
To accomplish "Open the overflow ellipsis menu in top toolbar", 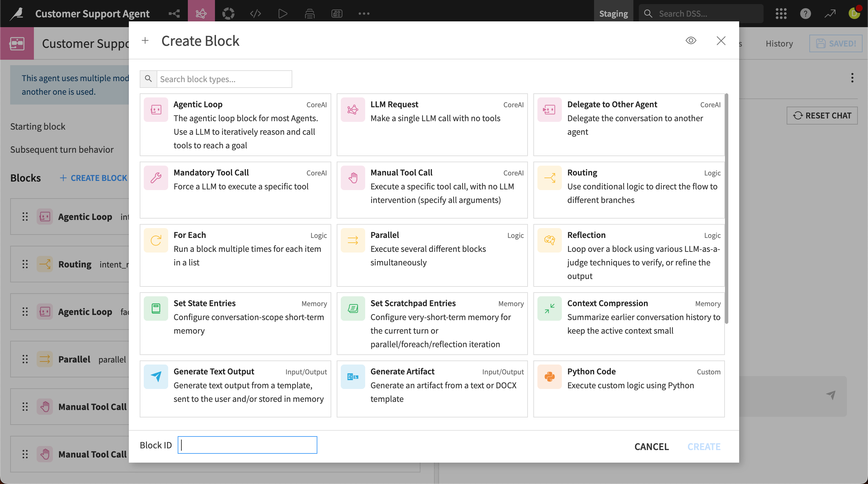I will pos(364,14).
